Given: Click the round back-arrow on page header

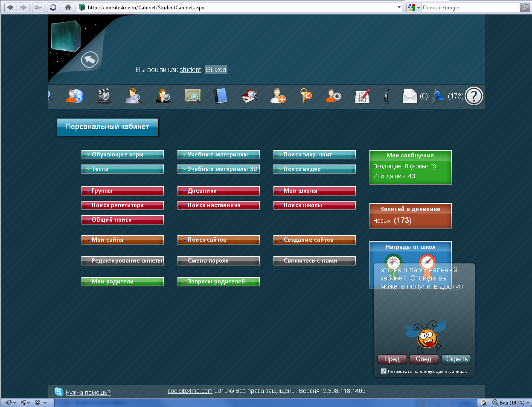Looking at the screenshot, I should pyautogui.click(x=90, y=60).
